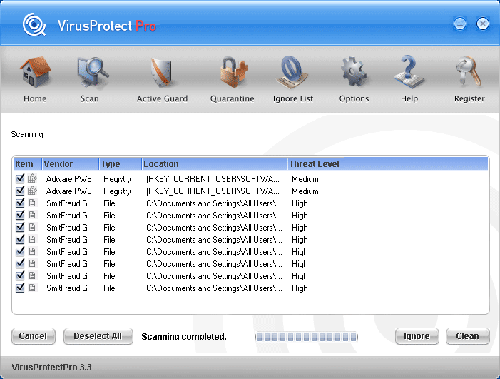500x379 pixels.
Task: Uncheck the bottommost SmitFraud file item
Action: pyautogui.click(x=20, y=287)
